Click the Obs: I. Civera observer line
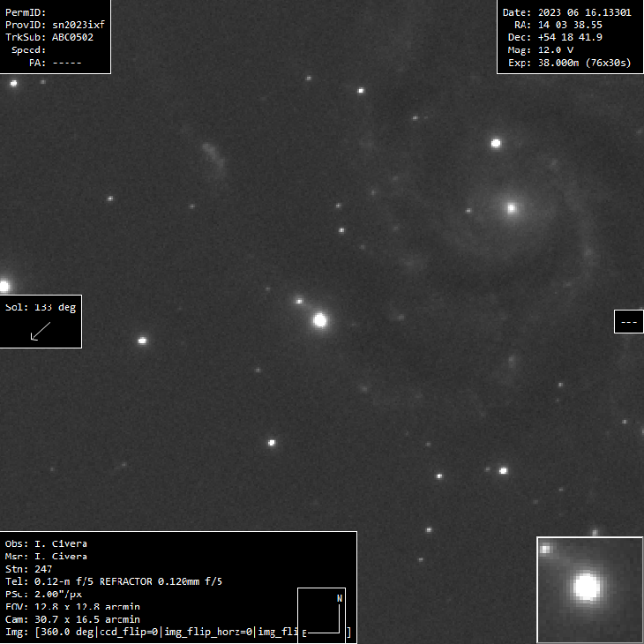This screenshot has width=644, height=644. tap(46, 543)
